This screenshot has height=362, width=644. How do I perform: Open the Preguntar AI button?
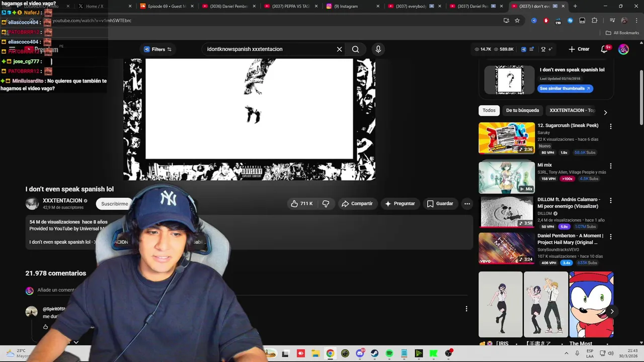pyautogui.click(x=400, y=204)
